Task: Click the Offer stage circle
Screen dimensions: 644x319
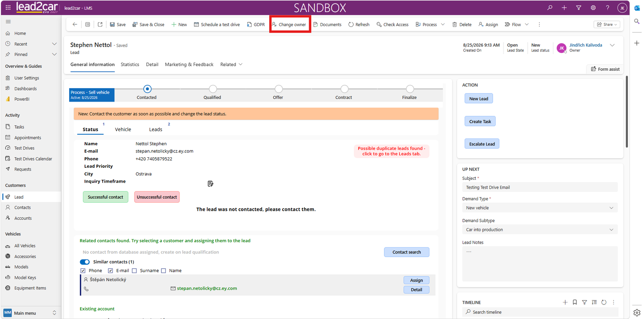Action: click(x=279, y=89)
